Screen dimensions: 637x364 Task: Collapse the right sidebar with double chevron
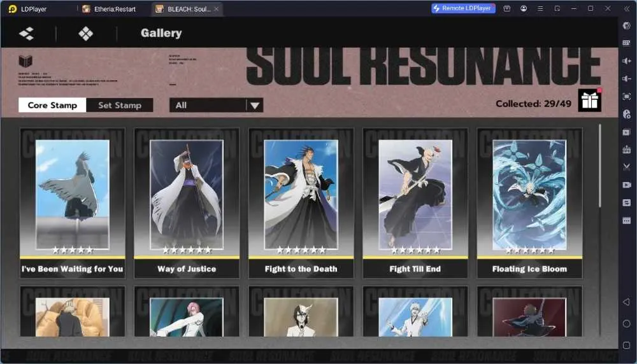[x=627, y=8]
